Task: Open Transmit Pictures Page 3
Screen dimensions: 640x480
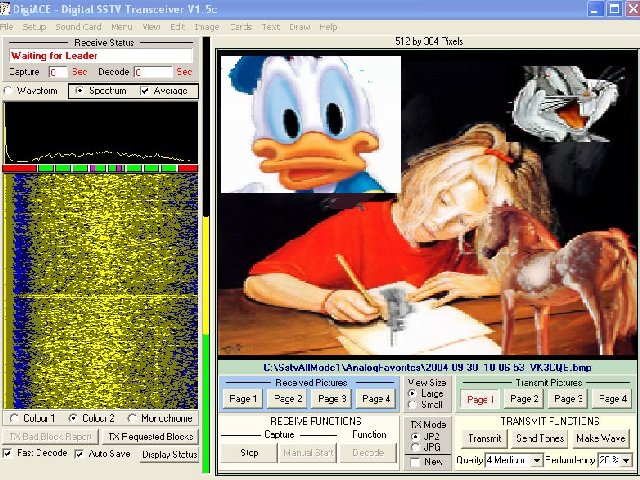Action: point(568,399)
